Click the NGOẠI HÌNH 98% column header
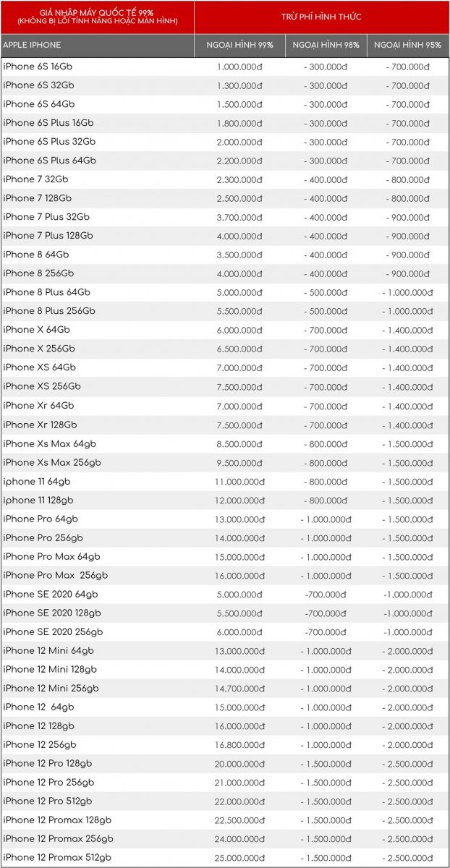Screen dimensions: 450x868 326,46
